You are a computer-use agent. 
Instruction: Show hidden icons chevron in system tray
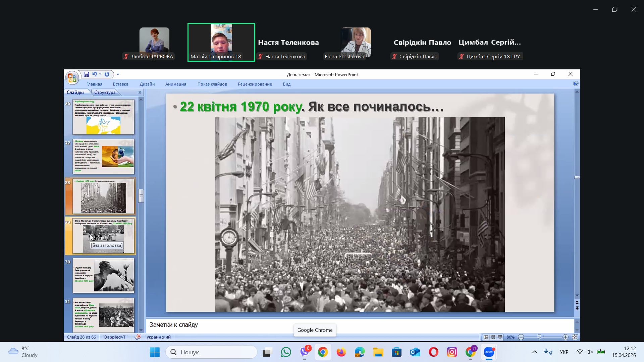(x=534, y=352)
